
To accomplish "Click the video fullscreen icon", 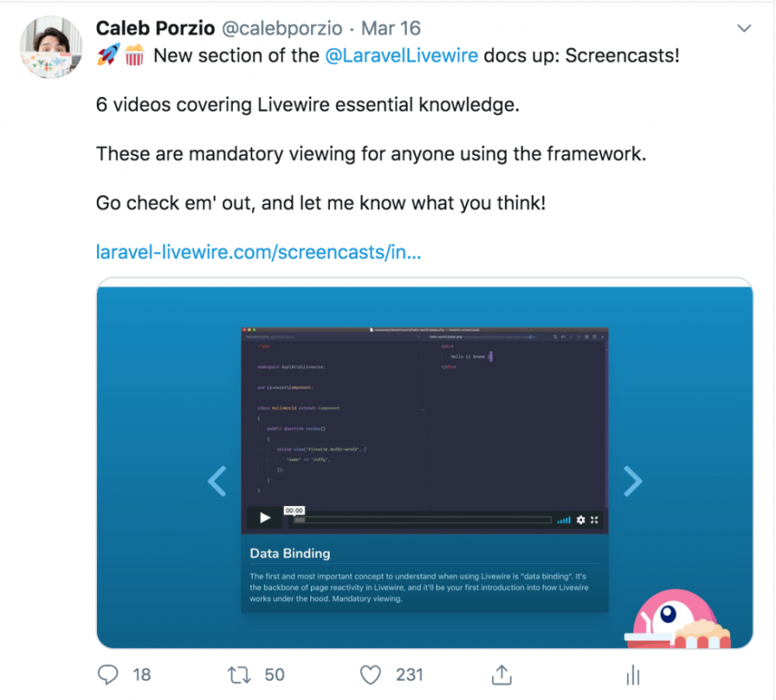I will point(594,520).
